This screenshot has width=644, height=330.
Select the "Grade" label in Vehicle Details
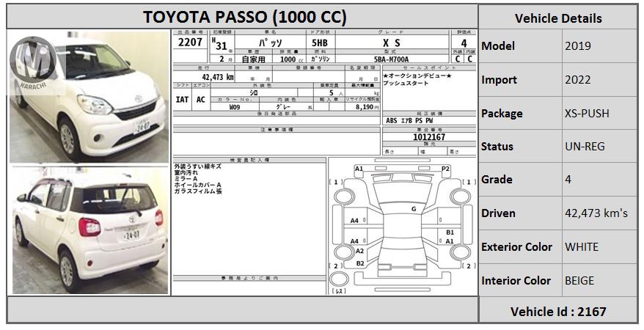[497, 180]
